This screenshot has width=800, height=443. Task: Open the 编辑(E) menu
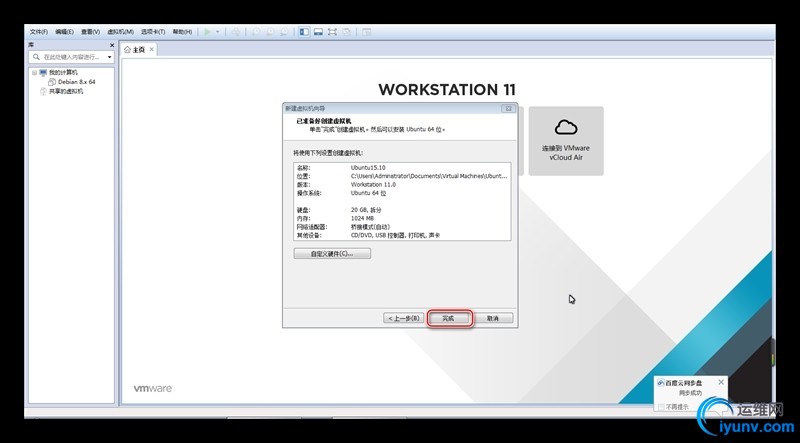(x=64, y=32)
